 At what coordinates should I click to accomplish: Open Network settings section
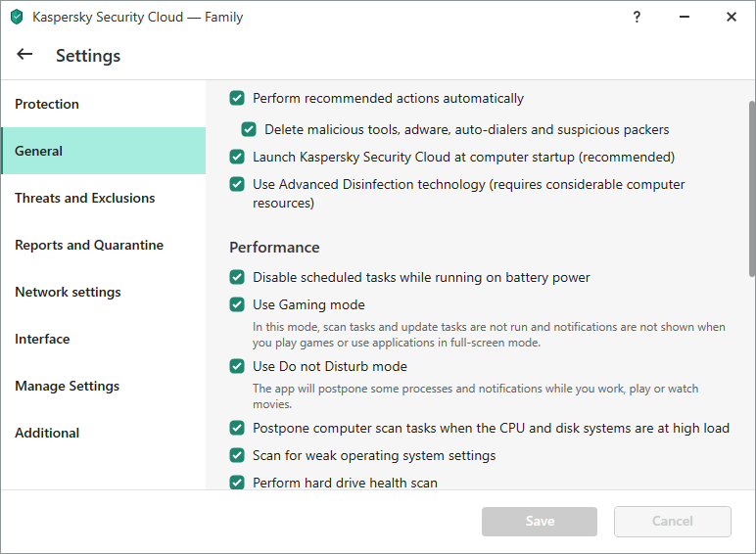103,292
